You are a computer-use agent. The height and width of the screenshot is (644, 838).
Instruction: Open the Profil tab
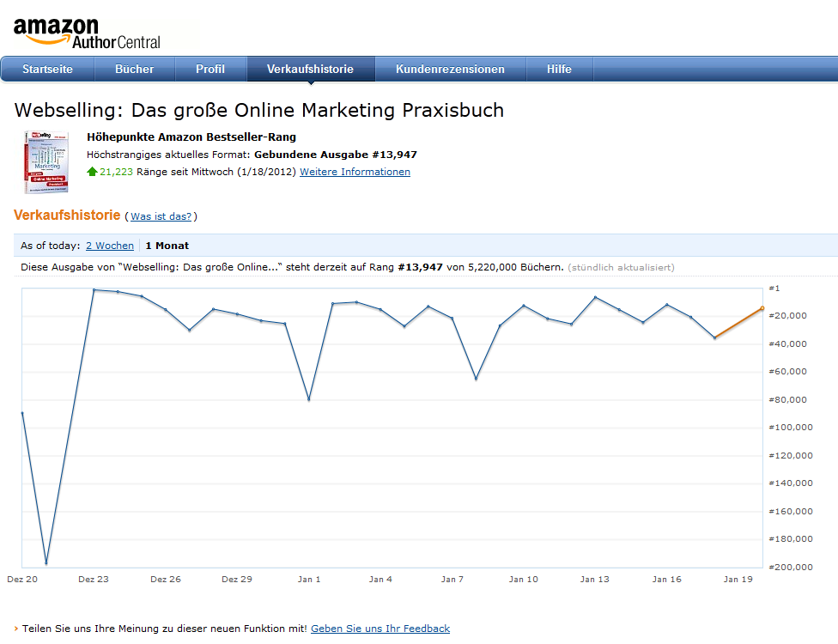[x=210, y=69]
